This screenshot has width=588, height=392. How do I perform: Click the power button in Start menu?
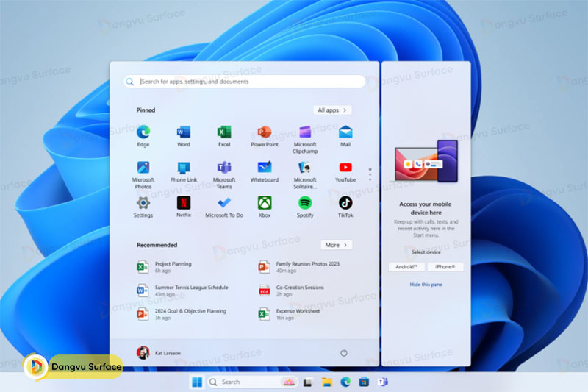(x=343, y=353)
